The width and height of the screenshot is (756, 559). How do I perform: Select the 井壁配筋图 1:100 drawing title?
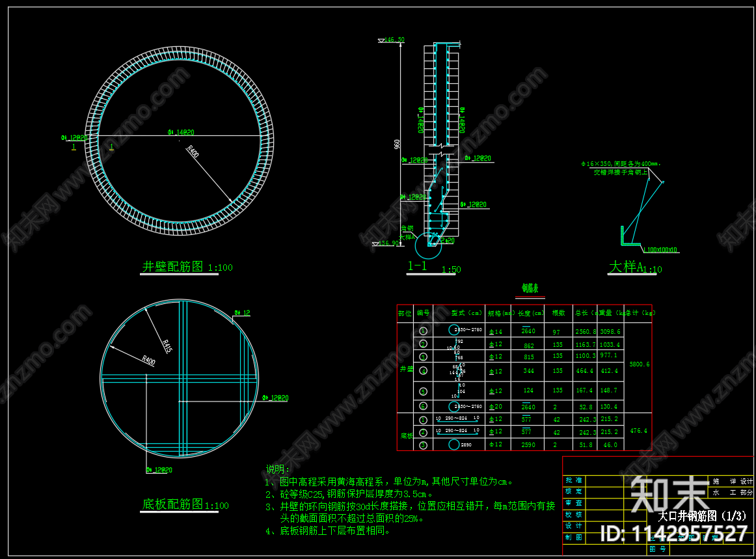coord(187,267)
